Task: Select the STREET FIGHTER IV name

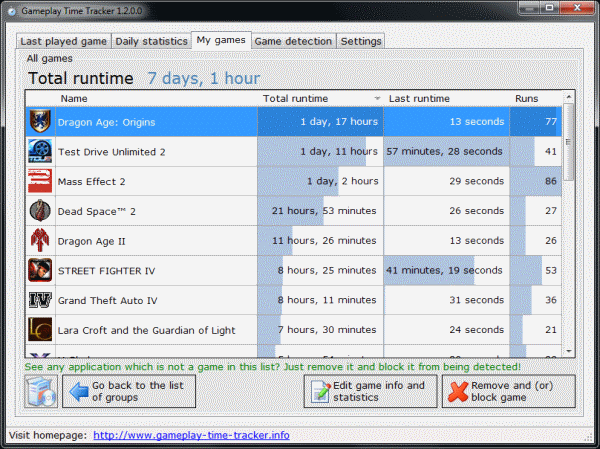Action: (106, 271)
